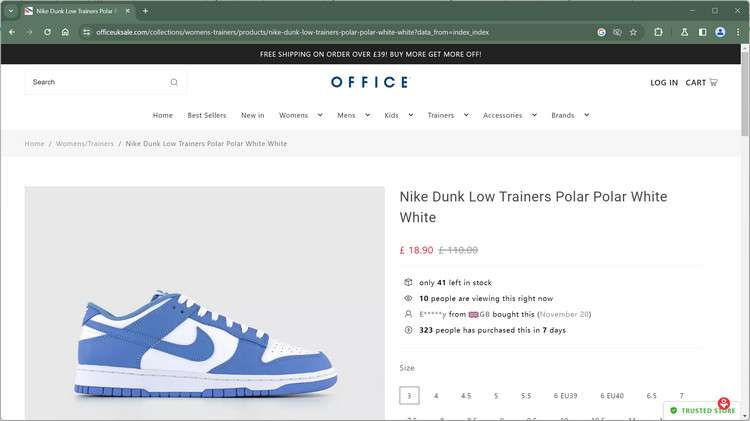Go to Best Sellers menu
750x421 pixels.
click(207, 115)
